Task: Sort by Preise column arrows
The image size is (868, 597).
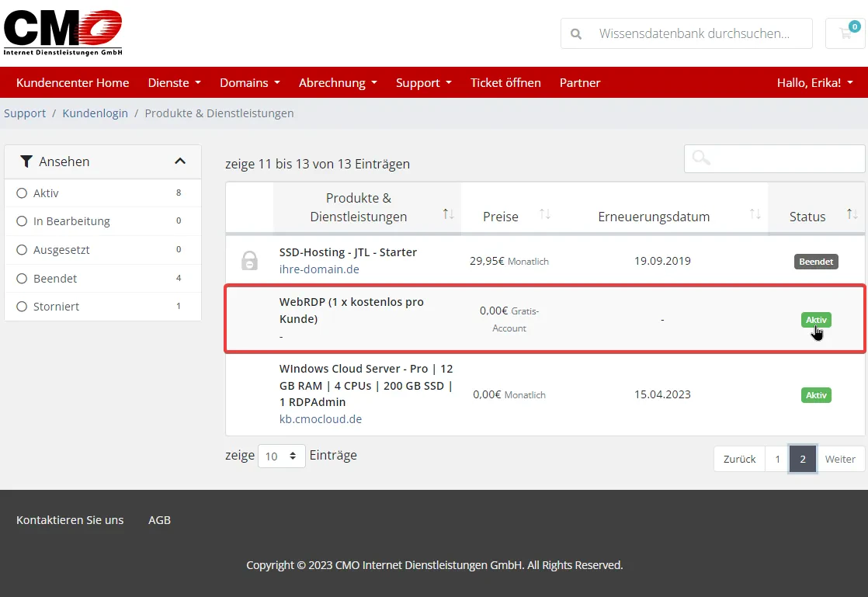Action: pyautogui.click(x=545, y=213)
